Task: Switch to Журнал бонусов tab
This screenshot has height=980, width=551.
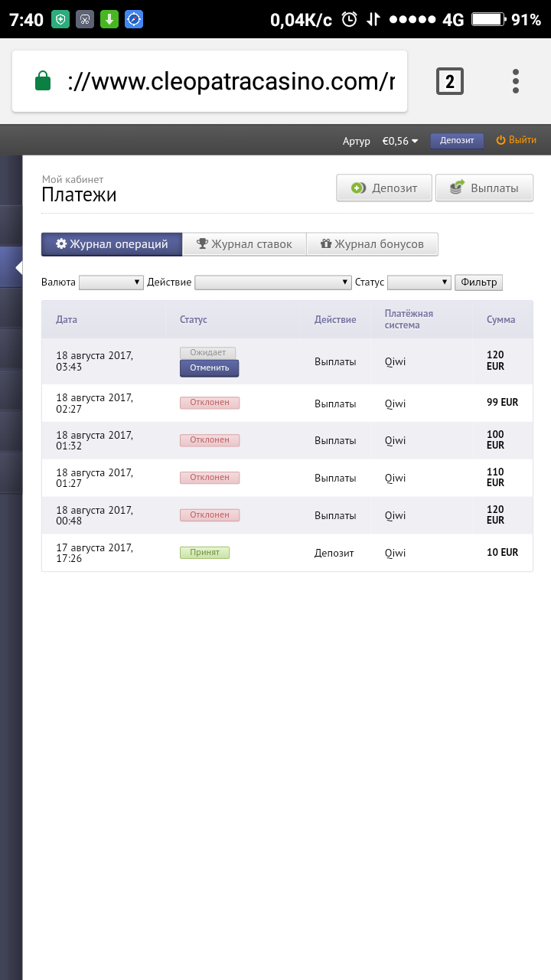Action: click(373, 244)
